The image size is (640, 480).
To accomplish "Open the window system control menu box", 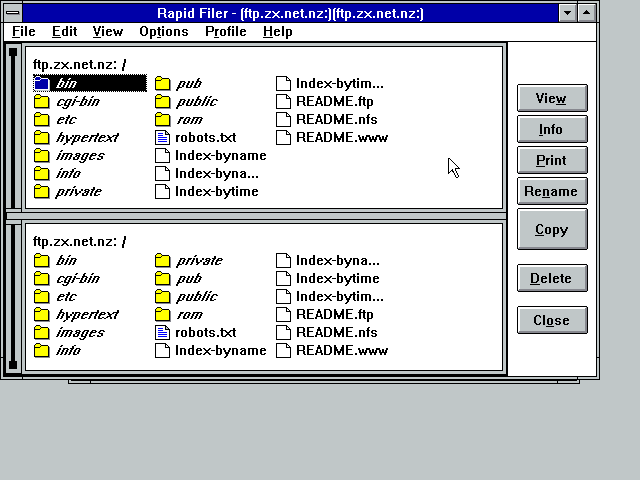I will [x=13, y=12].
